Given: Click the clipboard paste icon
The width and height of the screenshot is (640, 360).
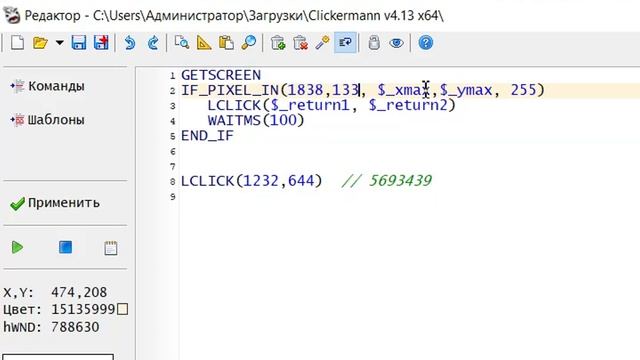Looking at the screenshot, I should [x=226, y=42].
